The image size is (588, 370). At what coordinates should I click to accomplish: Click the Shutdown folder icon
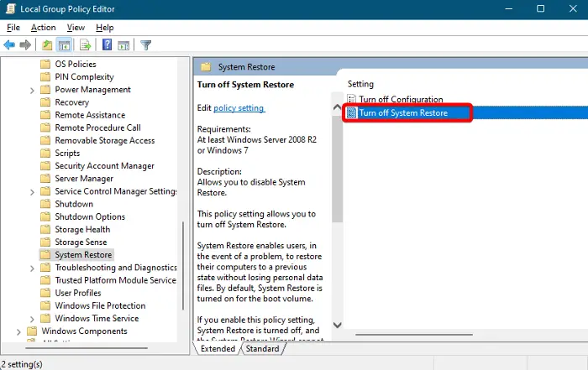click(x=45, y=204)
